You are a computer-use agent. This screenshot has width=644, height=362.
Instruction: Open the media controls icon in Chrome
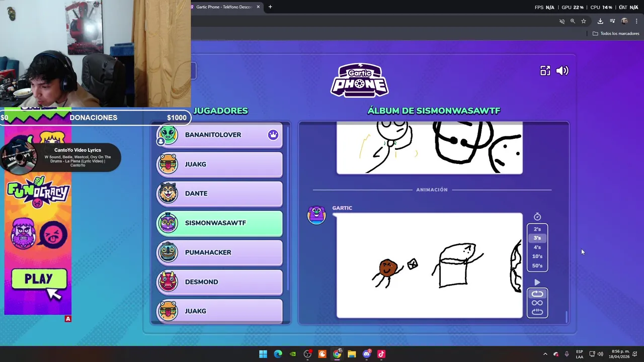click(x=612, y=21)
